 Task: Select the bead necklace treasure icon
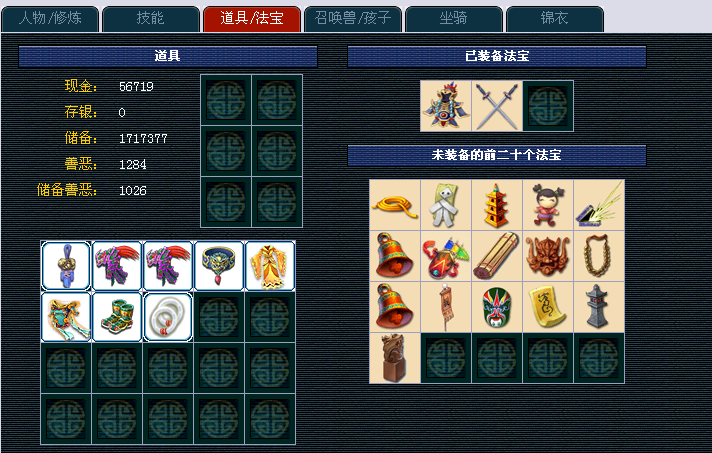[x=599, y=256]
